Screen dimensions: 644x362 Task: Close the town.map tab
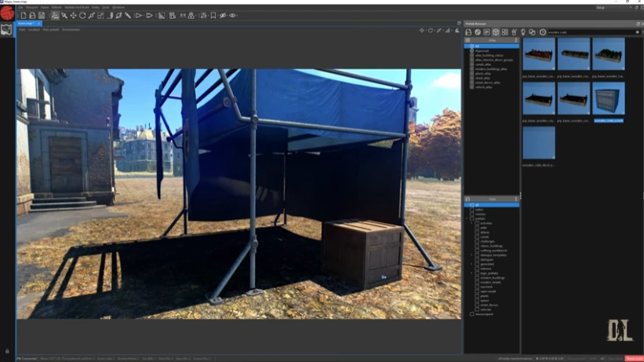[39, 24]
